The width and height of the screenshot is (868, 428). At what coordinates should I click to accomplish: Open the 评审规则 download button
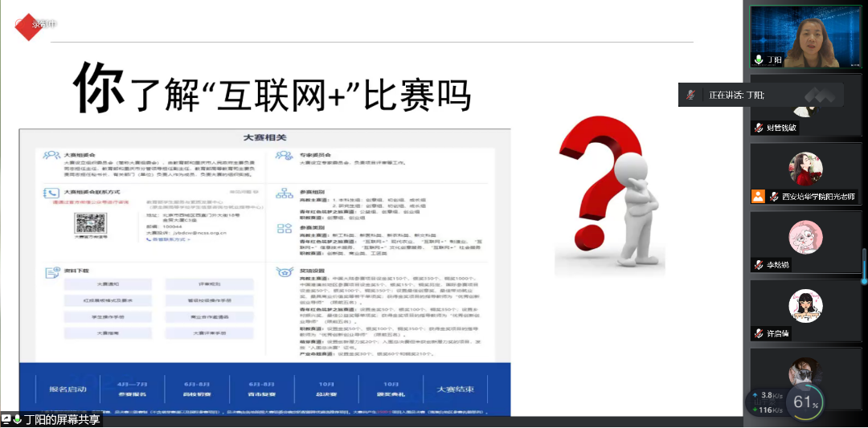(x=209, y=284)
